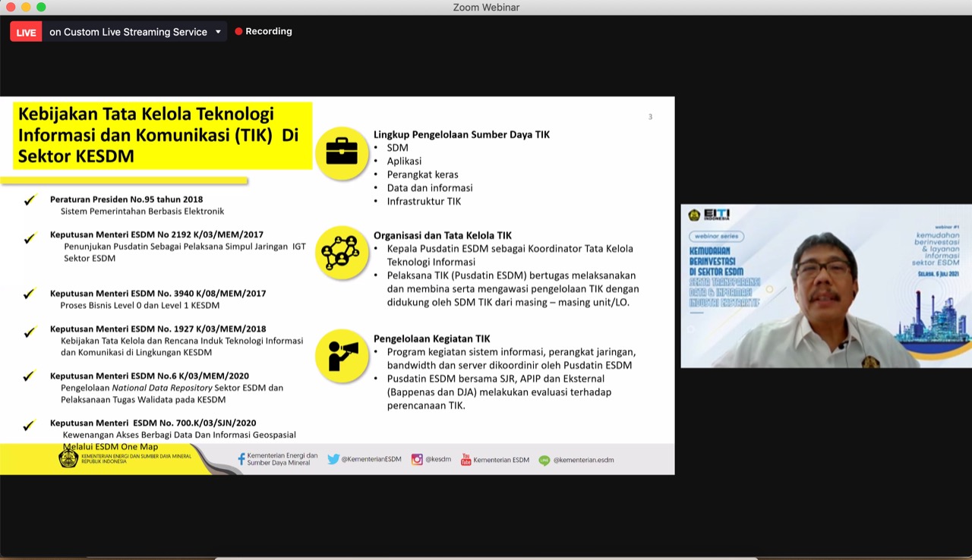The height and width of the screenshot is (560, 972).
Task: Click the megaphone icon beside Pengelolaan Kegiatan TIK
Action: point(342,355)
